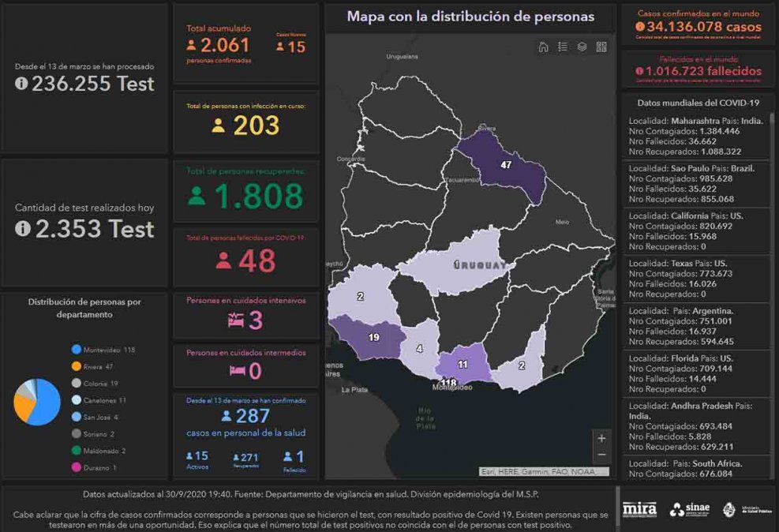Open the map layers stack icon
This screenshot has height=532, width=779.
coord(582,47)
